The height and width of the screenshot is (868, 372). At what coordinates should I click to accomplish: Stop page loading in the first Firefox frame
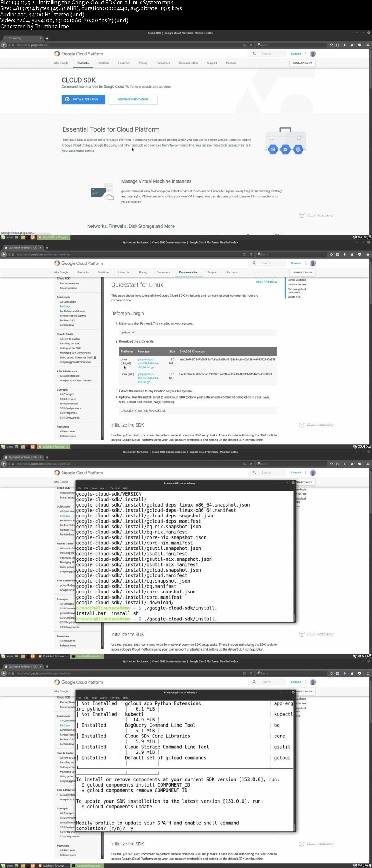click(251, 45)
